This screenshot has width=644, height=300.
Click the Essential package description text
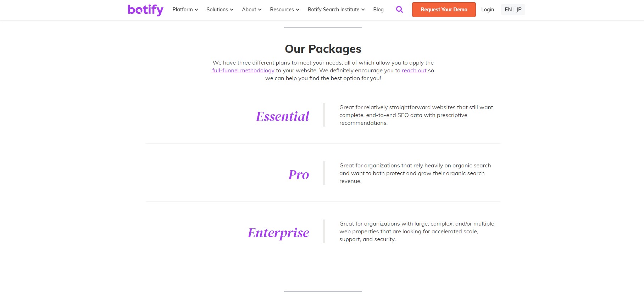[416, 115]
